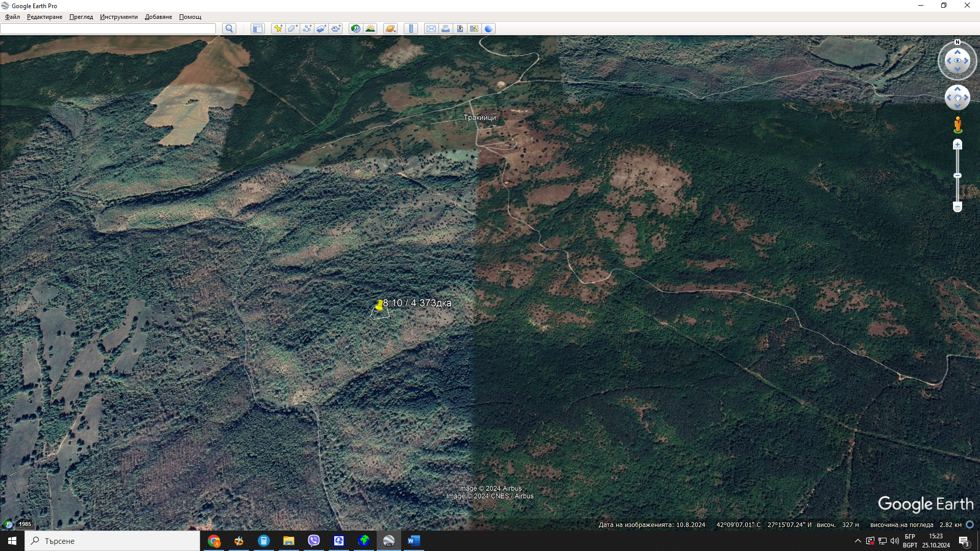The width and height of the screenshot is (980, 551).
Task: Click the Windows taskbar Търсене search box
Action: click(x=112, y=541)
